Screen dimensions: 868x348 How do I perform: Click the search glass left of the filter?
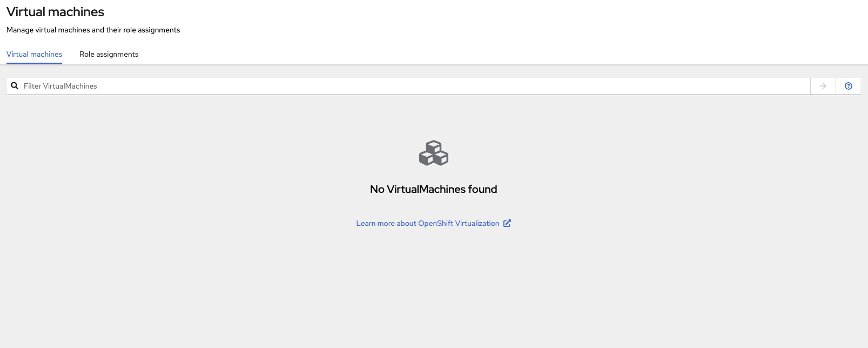pyautogui.click(x=15, y=86)
